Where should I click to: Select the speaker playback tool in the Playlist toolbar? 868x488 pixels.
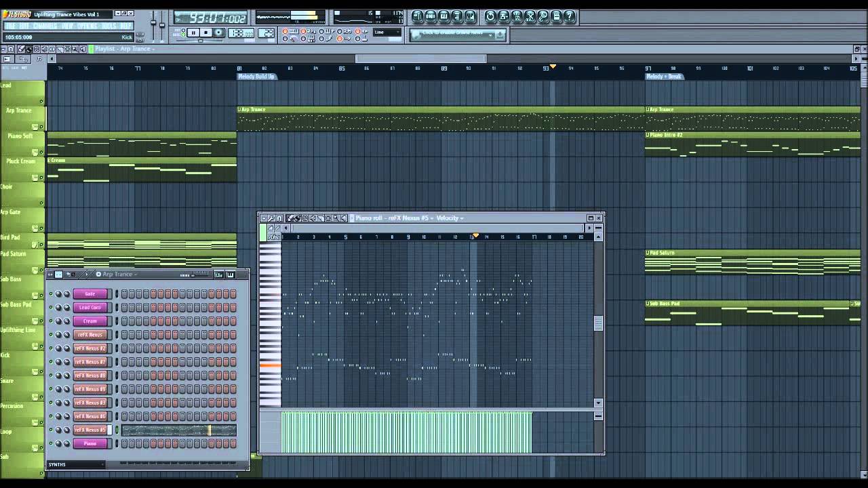pyautogui.click(x=83, y=49)
